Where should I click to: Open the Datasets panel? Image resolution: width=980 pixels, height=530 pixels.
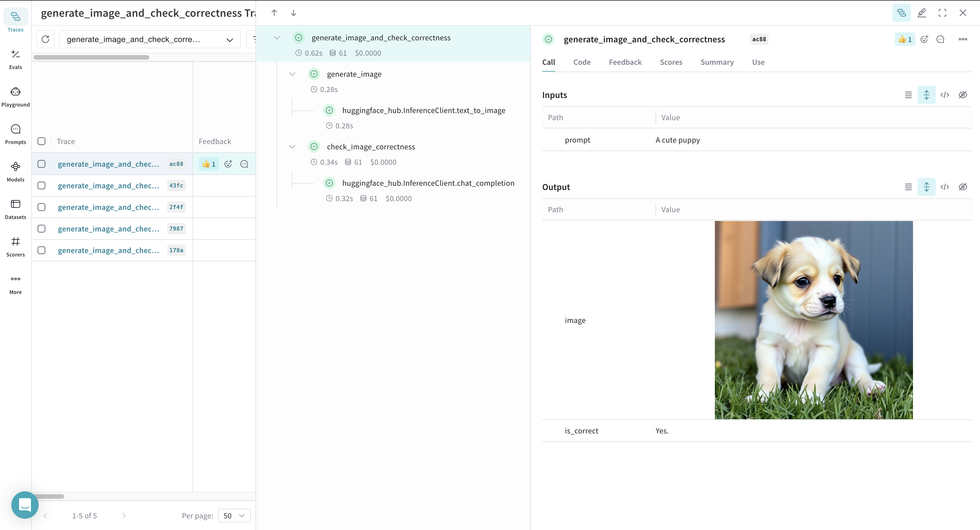click(x=15, y=208)
